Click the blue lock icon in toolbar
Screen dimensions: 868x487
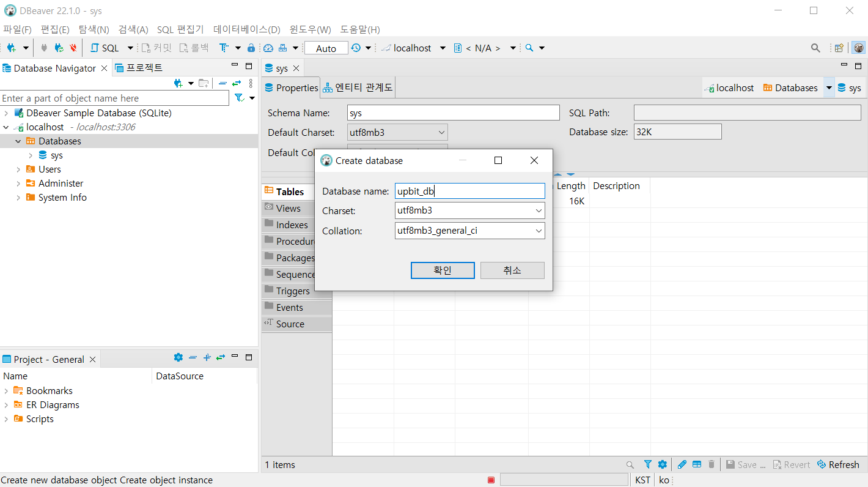tap(251, 48)
